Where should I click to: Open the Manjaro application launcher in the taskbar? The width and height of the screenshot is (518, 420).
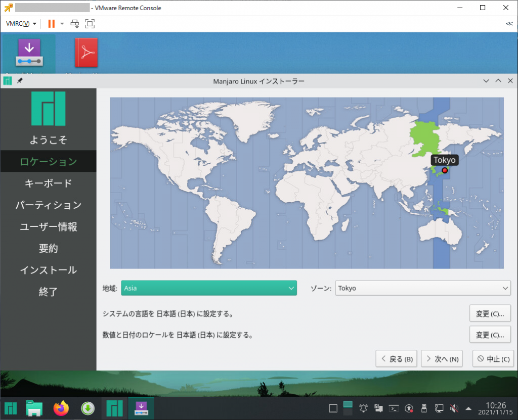11,408
